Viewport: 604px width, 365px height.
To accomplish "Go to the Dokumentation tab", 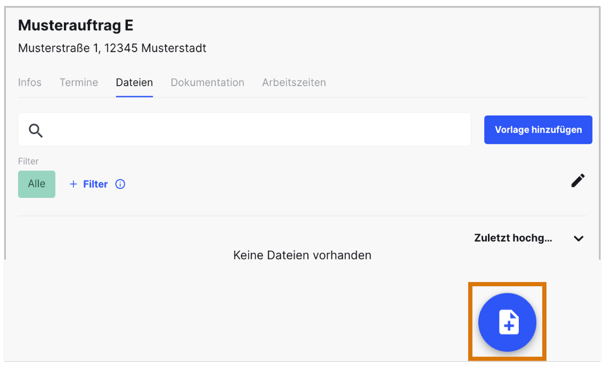I will [207, 82].
